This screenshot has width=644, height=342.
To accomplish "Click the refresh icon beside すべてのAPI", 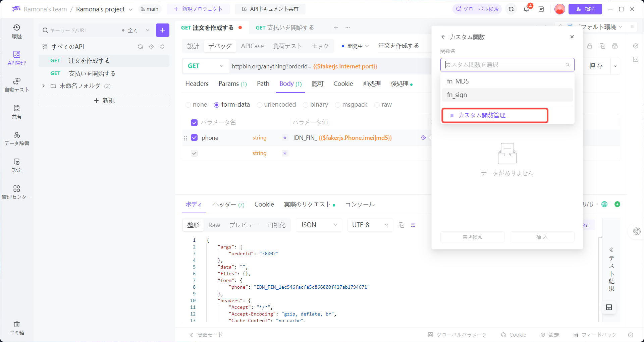I will (x=141, y=47).
